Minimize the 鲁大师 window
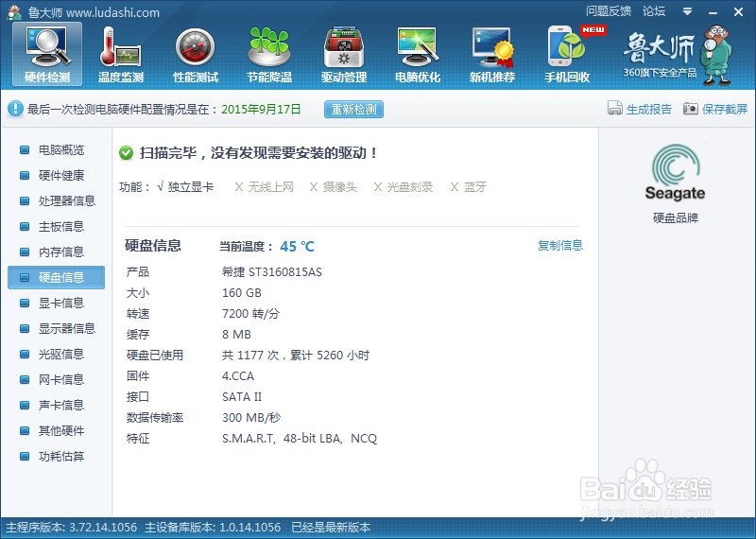 tap(713, 12)
